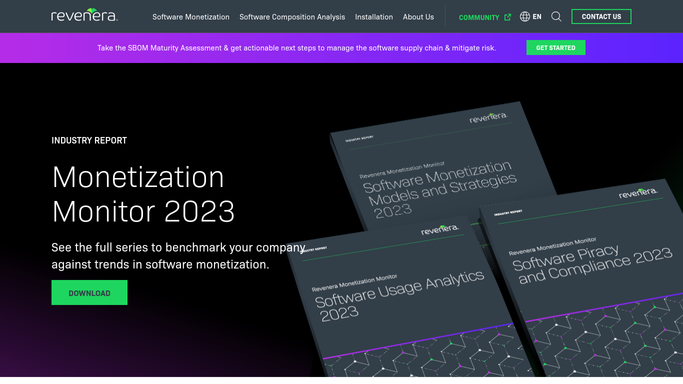This screenshot has width=683, height=384.
Task: Open the search magnifier icon
Action: 556,17
